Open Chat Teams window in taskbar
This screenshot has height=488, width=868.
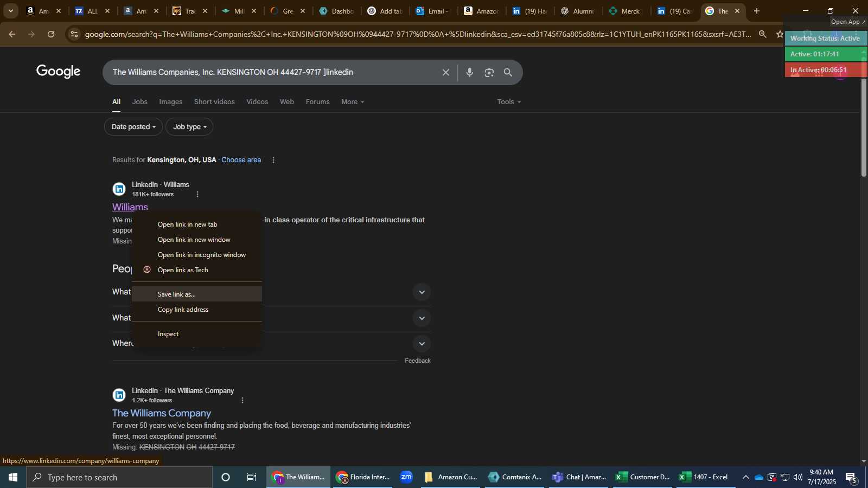[x=579, y=477]
